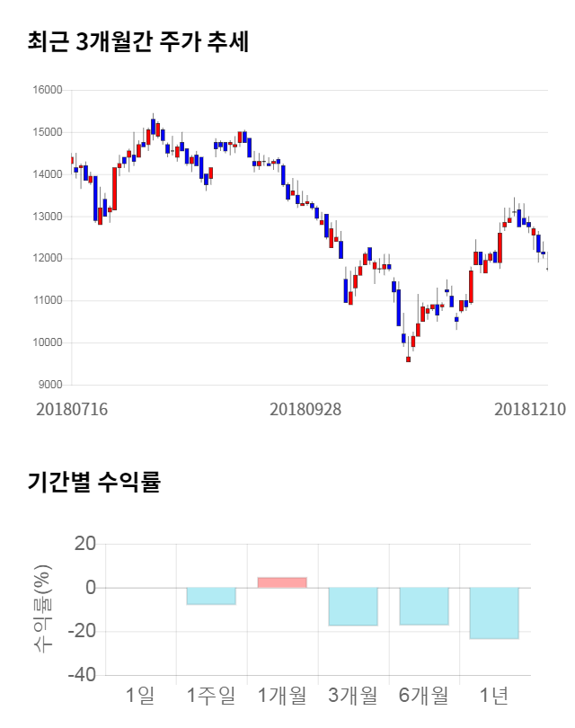575x728 pixels.
Task: Click the 1주일 period label
Action: [211, 694]
